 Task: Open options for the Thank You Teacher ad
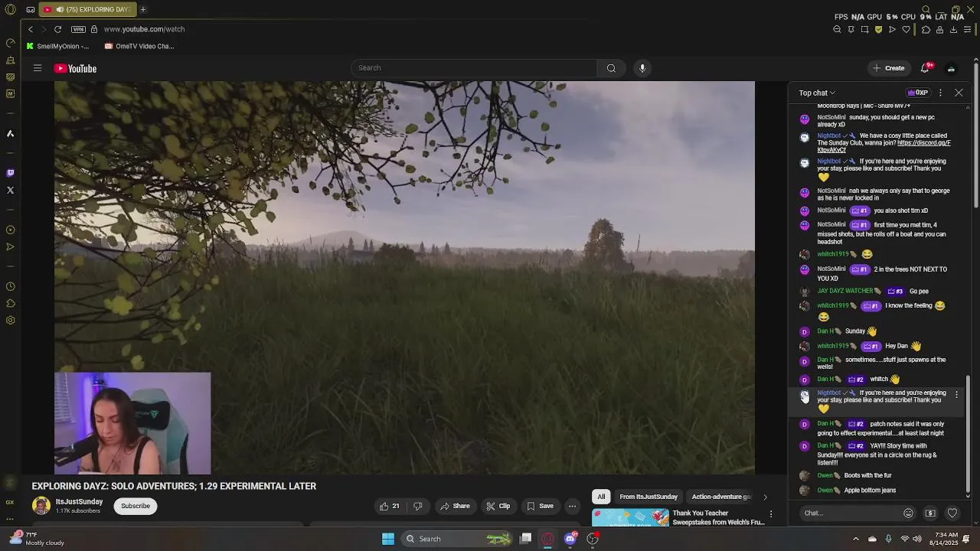click(771, 514)
